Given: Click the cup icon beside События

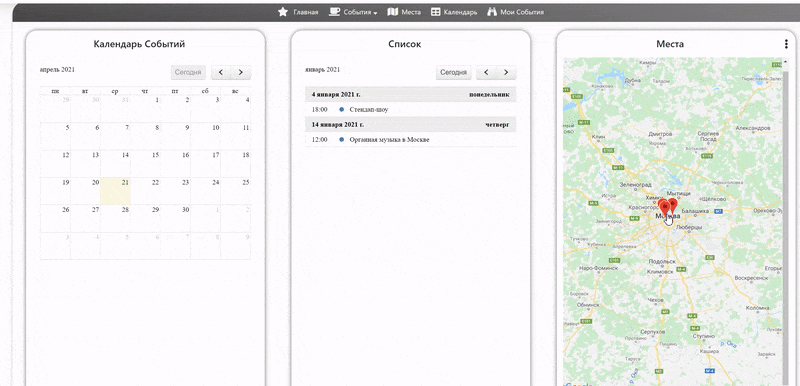Looking at the screenshot, I should coord(334,12).
